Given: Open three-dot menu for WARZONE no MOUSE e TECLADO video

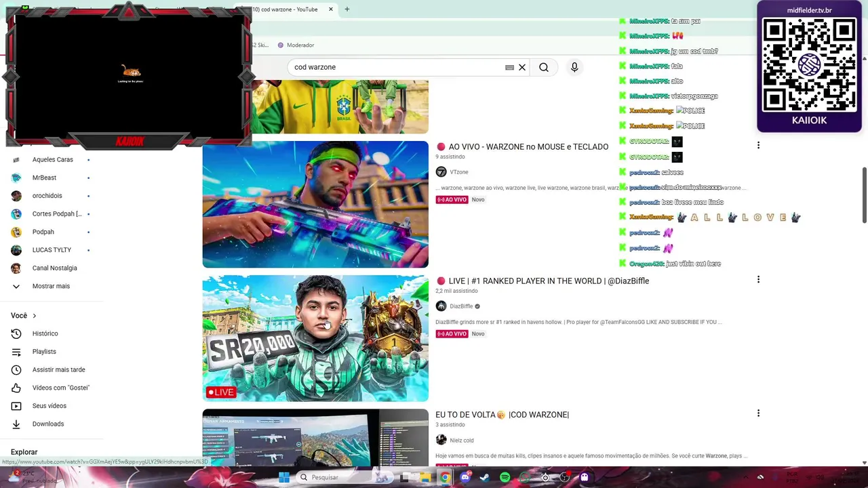Looking at the screenshot, I should point(758,146).
